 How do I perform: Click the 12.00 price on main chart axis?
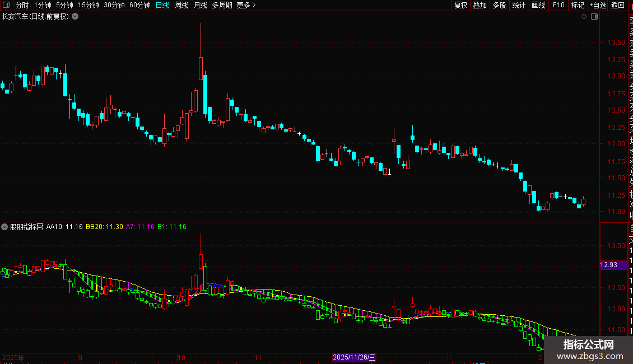(616, 144)
